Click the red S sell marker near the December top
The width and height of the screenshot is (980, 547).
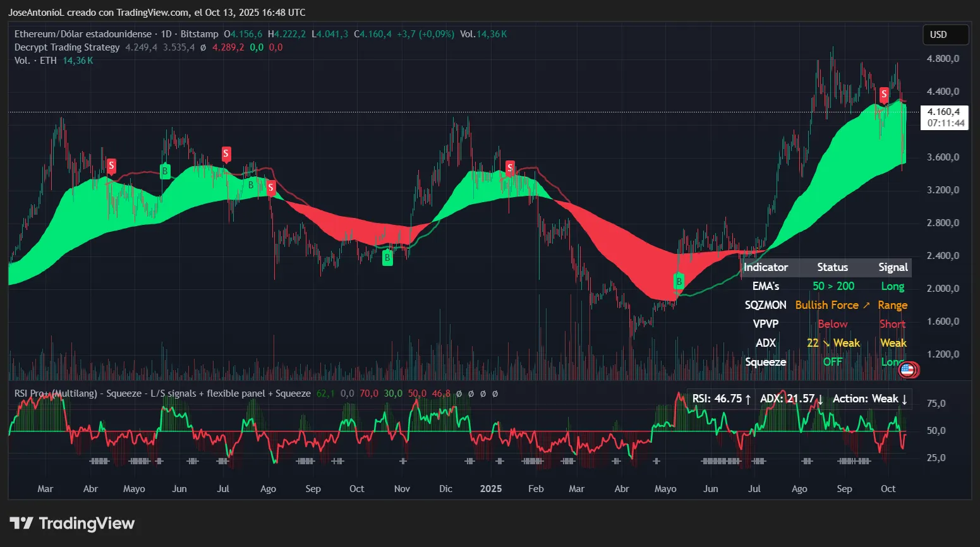click(510, 168)
